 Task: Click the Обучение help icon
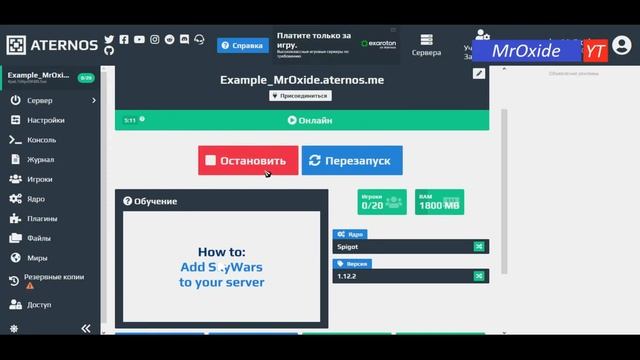[128, 201]
